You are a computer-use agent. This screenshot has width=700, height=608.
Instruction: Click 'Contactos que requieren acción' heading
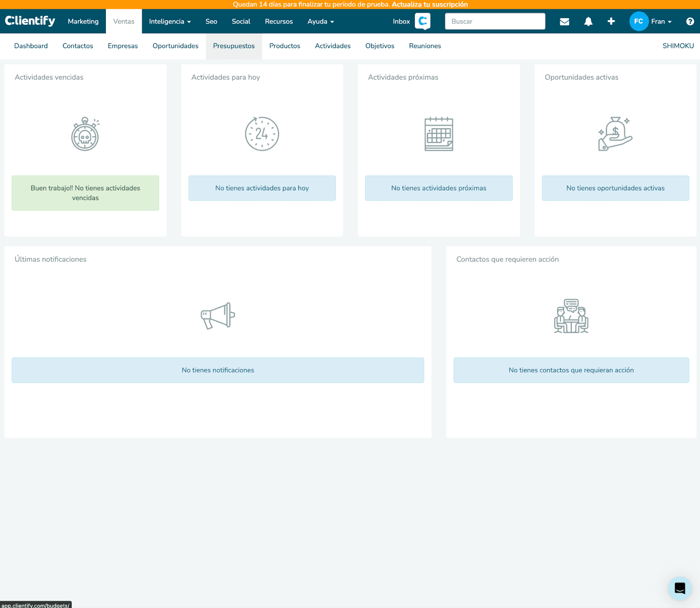507,259
